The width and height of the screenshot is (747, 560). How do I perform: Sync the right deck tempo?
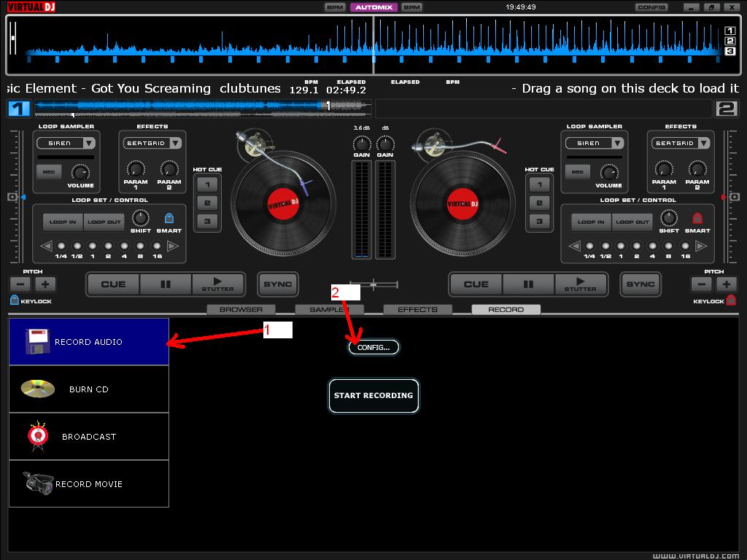point(640,284)
